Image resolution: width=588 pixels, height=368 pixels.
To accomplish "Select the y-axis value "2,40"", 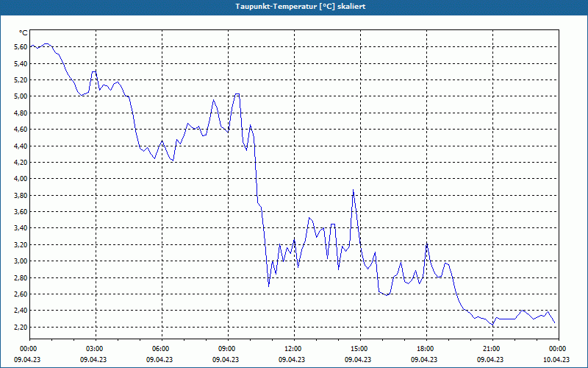I will (x=21, y=311).
